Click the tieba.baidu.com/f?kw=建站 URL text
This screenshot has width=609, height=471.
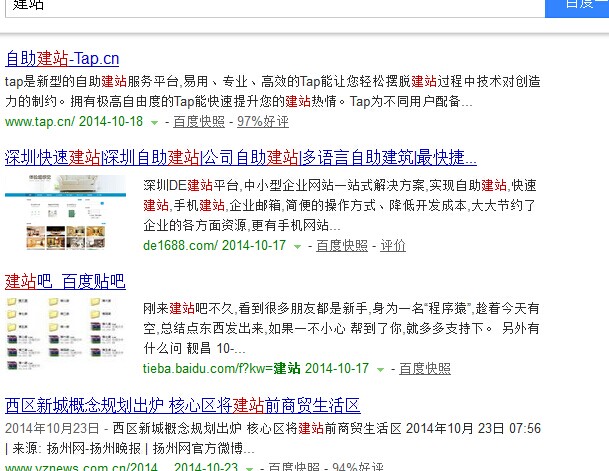222,368
